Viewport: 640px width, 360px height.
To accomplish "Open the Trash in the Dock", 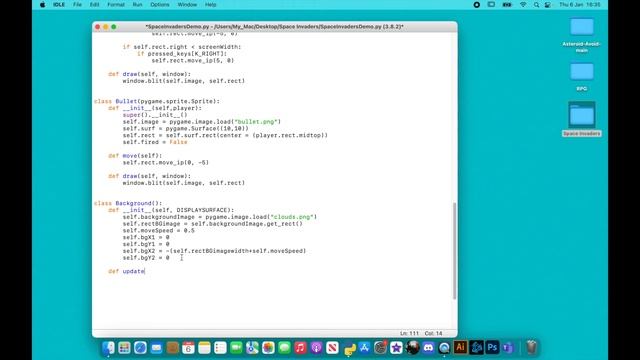I will [531, 348].
